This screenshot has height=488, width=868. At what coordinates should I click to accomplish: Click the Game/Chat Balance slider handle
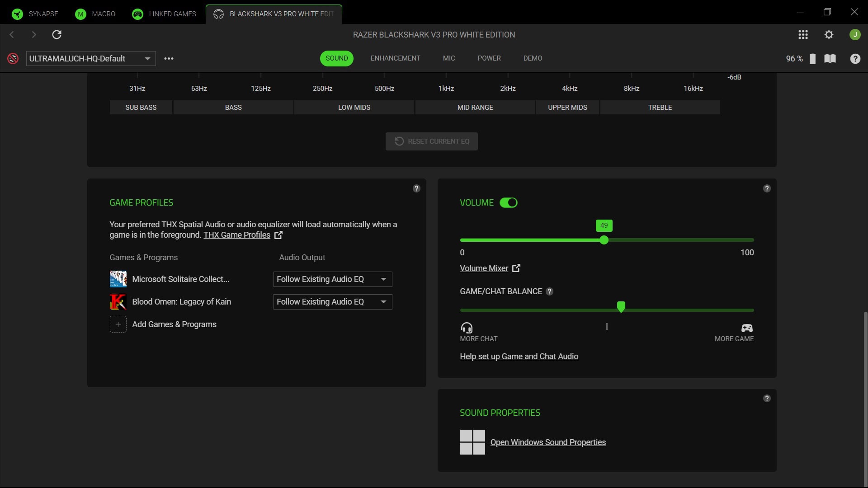point(621,307)
